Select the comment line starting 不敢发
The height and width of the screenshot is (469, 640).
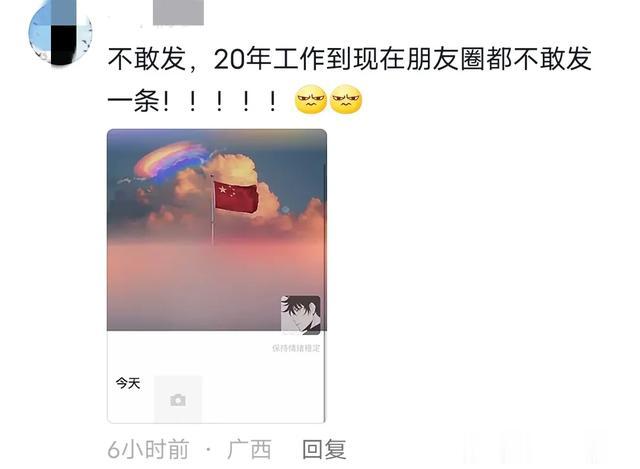tap(350, 58)
